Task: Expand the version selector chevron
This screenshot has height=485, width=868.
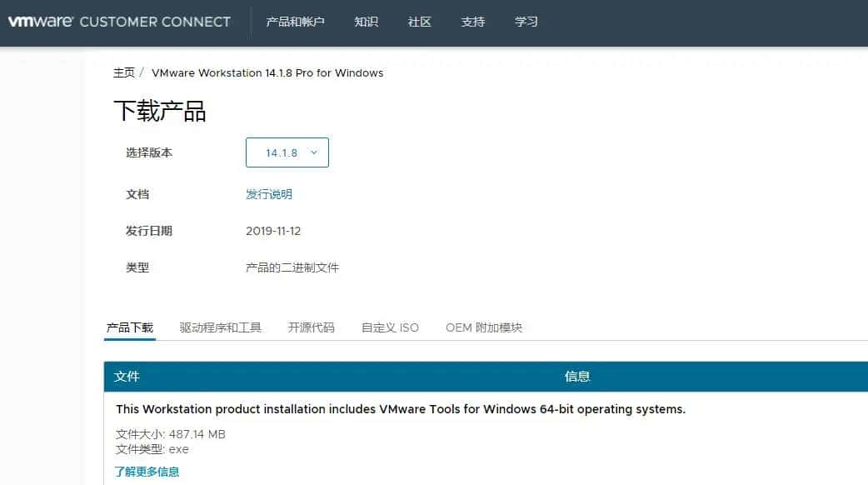Action: (x=313, y=152)
